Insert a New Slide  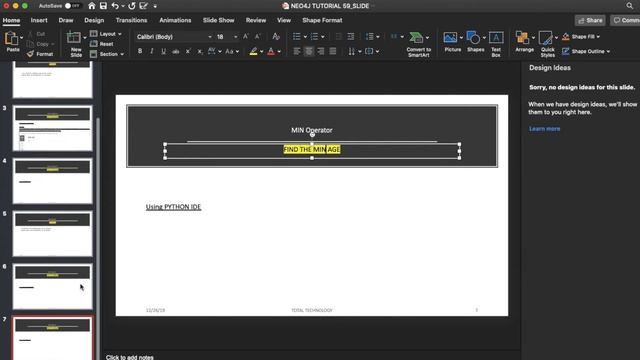click(x=76, y=44)
